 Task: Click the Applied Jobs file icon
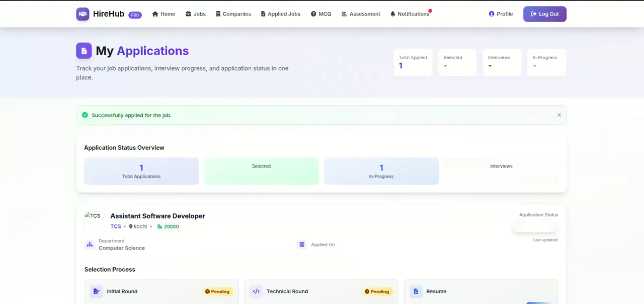(263, 14)
